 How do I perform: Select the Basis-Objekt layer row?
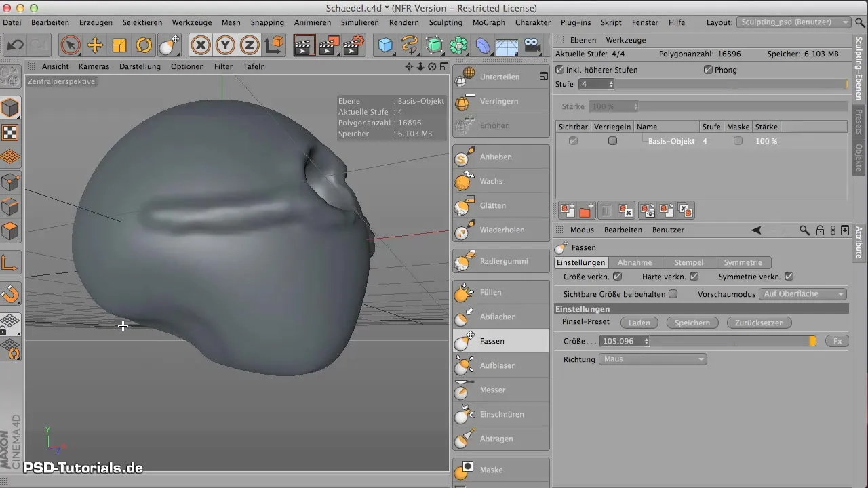[x=701, y=141]
